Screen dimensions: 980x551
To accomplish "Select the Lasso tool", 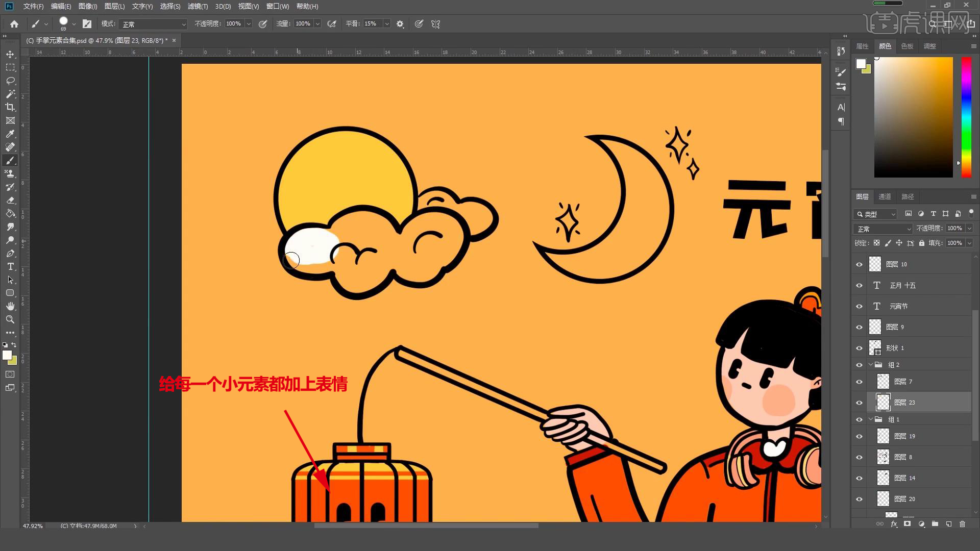I will (10, 81).
